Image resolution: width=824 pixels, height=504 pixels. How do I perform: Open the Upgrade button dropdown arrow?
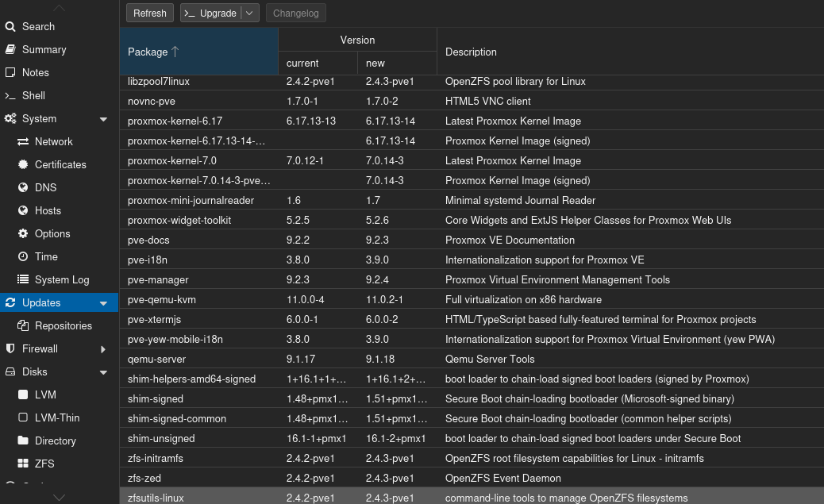(249, 13)
